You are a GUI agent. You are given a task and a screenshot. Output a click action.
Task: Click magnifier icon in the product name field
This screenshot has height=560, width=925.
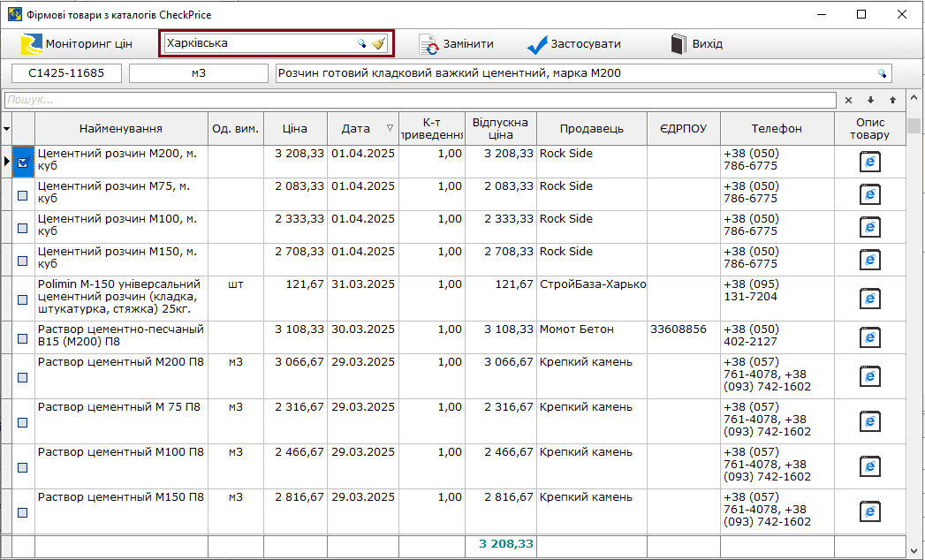[882, 74]
